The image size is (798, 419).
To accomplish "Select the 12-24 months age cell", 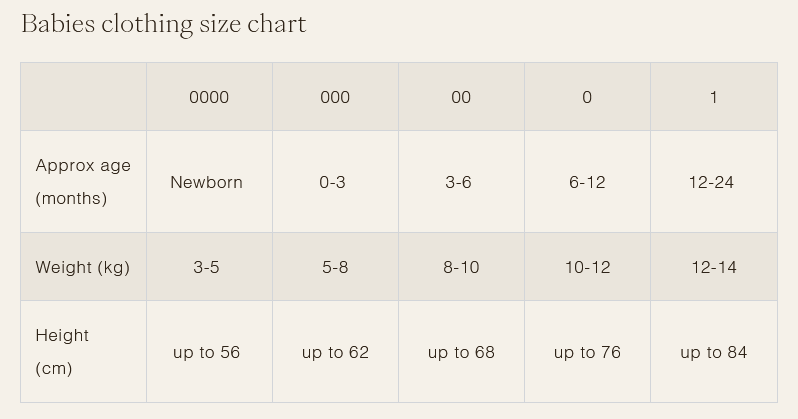I will 711,182.
